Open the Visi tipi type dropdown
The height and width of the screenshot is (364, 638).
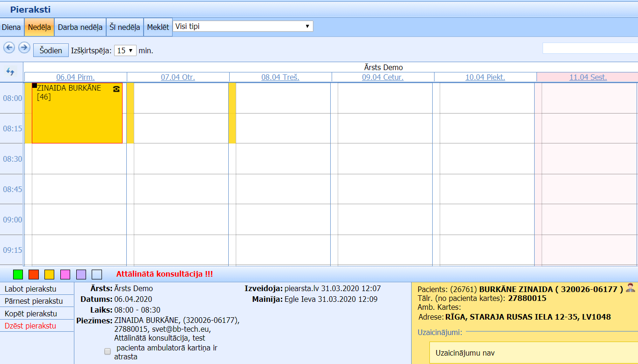coord(243,27)
